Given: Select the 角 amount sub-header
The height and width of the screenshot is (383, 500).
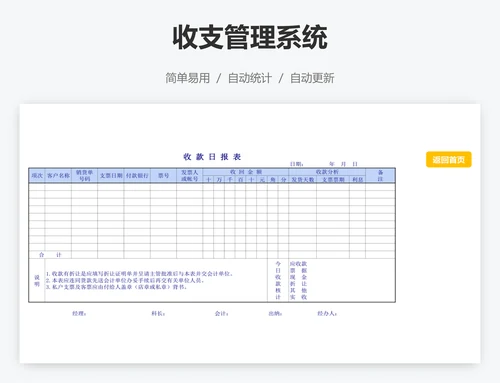Looking at the screenshot, I should coord(273,180).
